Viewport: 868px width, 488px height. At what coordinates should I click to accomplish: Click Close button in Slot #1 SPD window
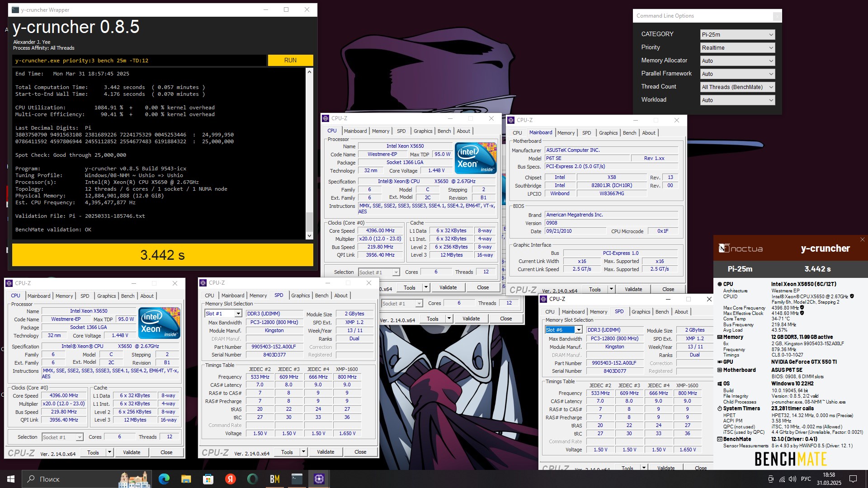tap(360, 452)
